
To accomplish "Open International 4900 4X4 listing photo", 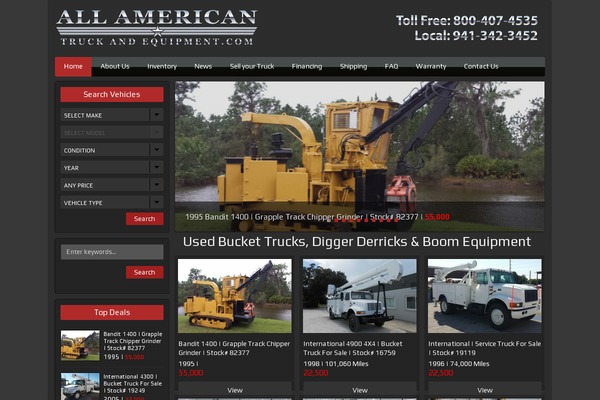I will point(360,296).
